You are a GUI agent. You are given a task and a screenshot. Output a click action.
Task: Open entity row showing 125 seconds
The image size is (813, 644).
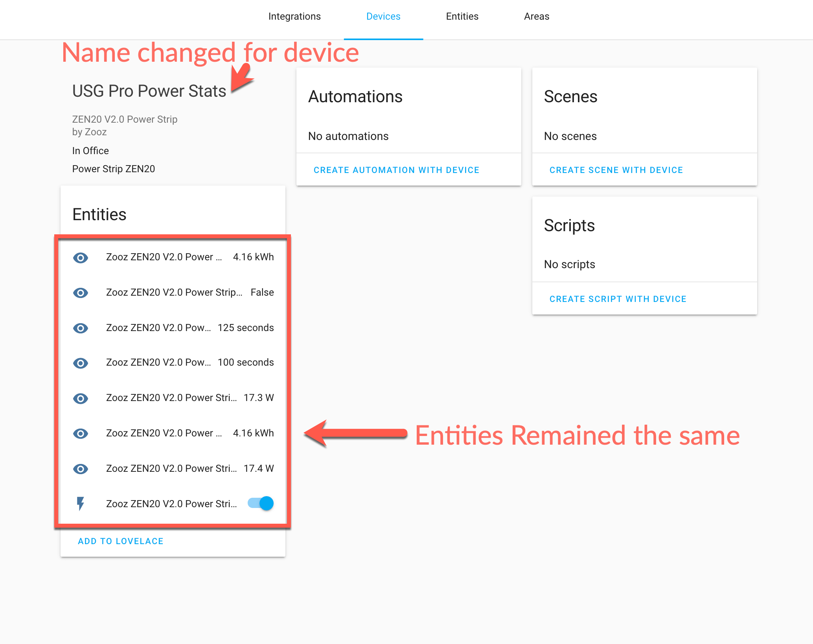[x=158, y=328]
